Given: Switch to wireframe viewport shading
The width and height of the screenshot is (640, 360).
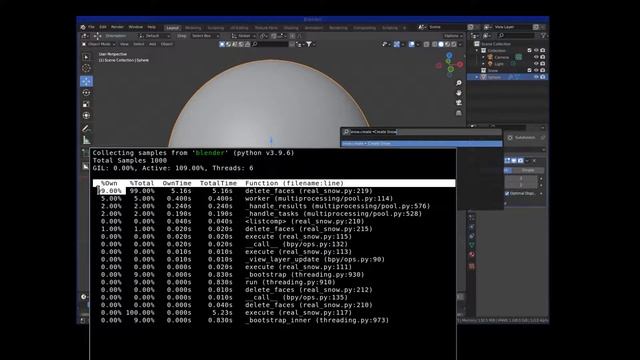Looking at the screenshot, I should click(x=434, y=44).
